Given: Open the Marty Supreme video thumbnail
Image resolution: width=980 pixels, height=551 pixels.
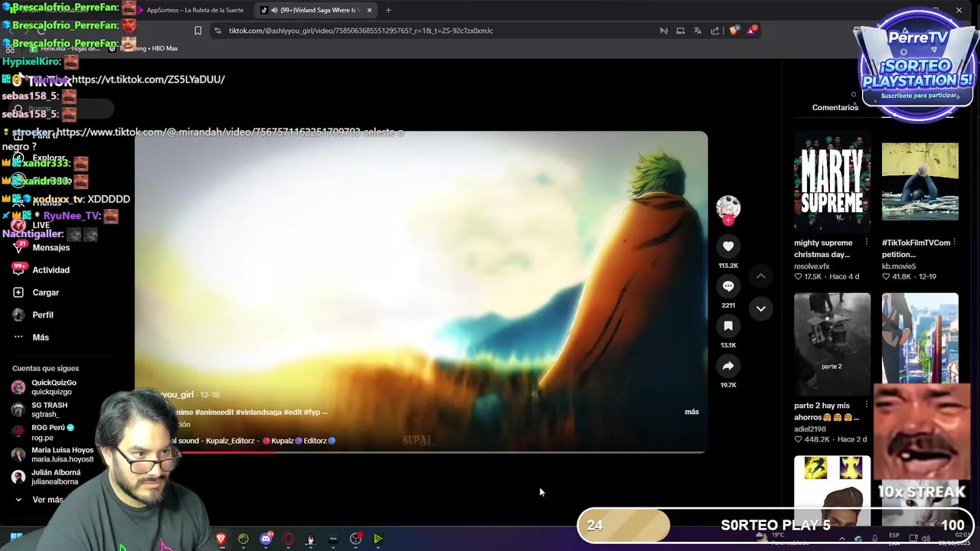Looking at the screenshot, I should pyautogui.click(x=832, y=181).
